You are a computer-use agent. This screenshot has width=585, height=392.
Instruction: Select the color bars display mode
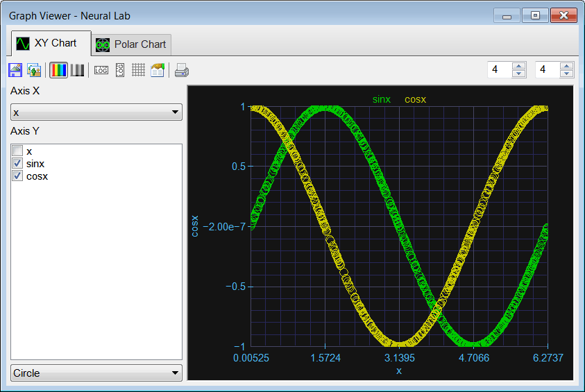58,70
